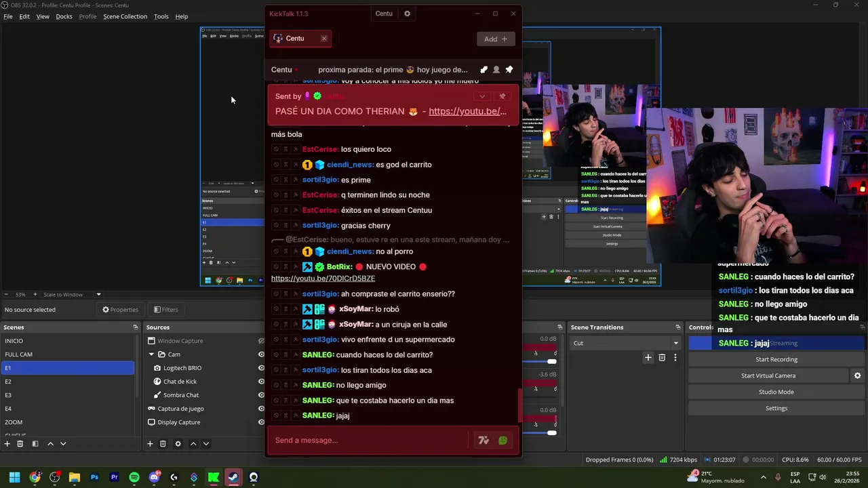Image resolution: width=868 pixels, height=488 pixels.
Task: Open the Cut transition dropdown
Action: (x=625, y=343)
